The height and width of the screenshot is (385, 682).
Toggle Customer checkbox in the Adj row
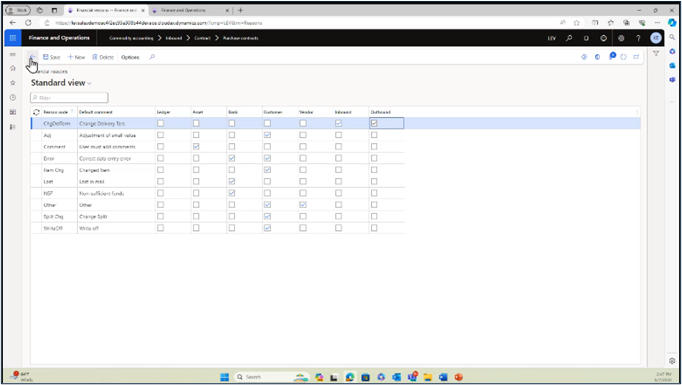pos(267,135)
